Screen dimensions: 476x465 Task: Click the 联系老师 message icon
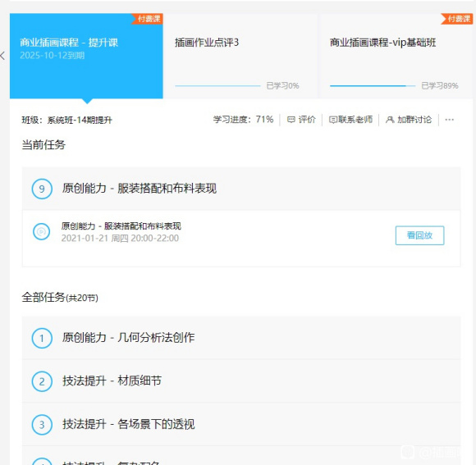click(333, 120)
